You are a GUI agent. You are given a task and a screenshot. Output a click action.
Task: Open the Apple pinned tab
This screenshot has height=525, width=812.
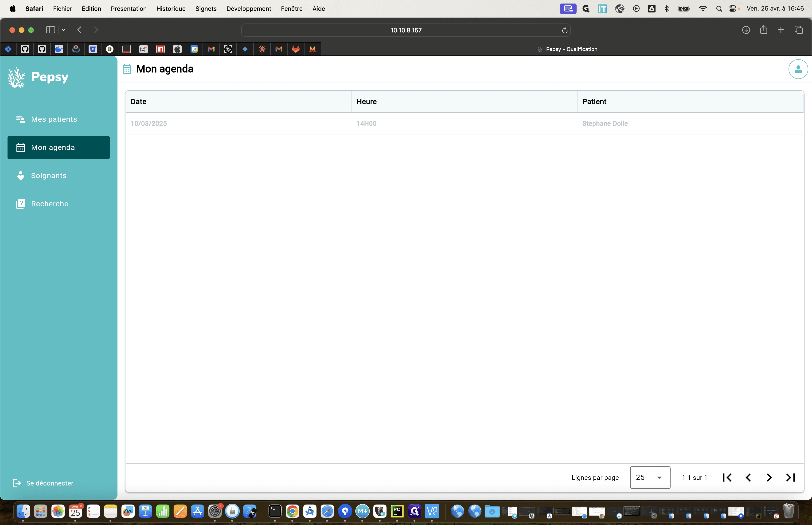pyautogui.click(x=178, y=49)
